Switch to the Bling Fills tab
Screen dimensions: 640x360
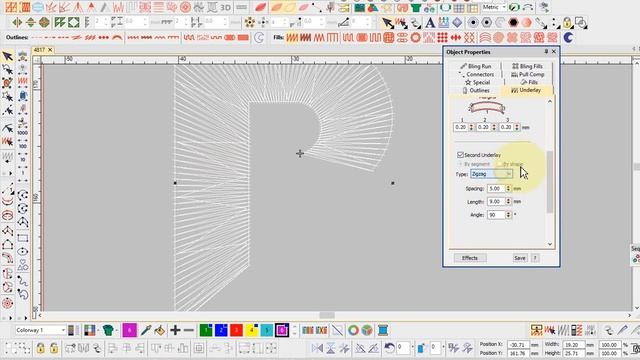point(527,66)
